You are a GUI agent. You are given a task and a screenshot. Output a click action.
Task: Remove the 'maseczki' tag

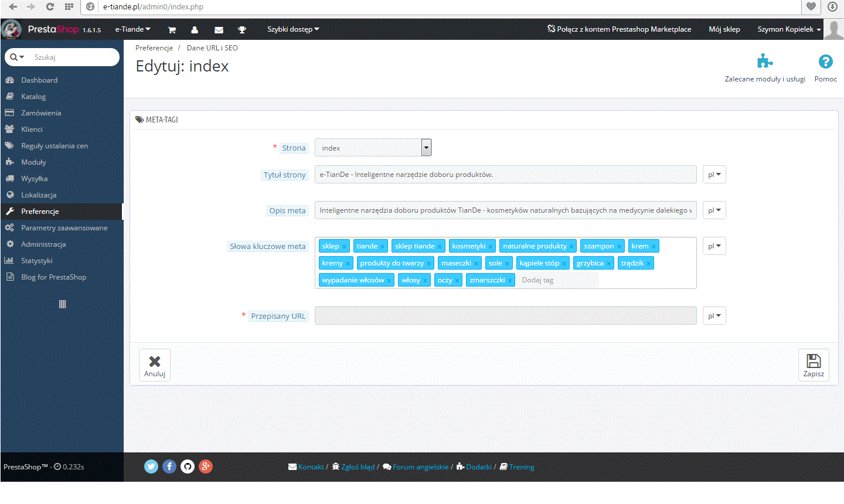click(x=476, y=264)
